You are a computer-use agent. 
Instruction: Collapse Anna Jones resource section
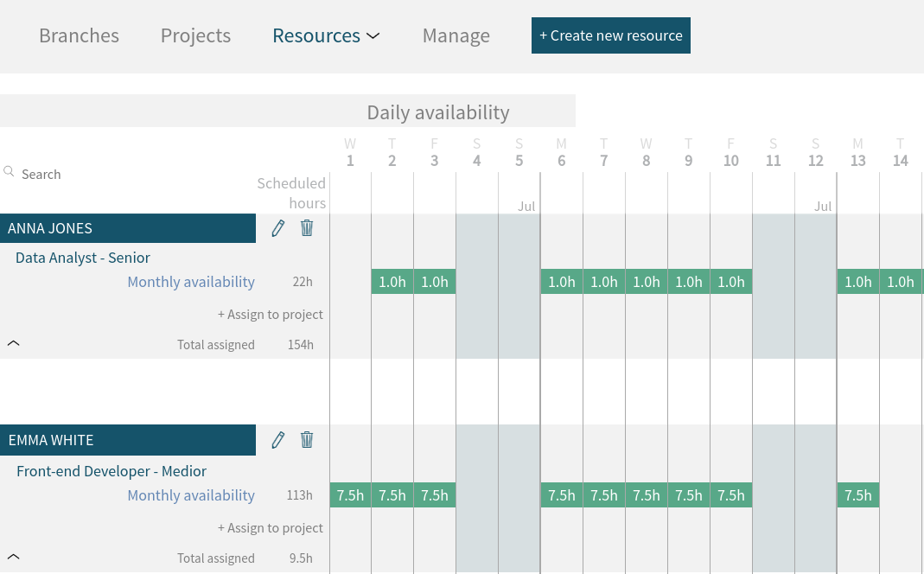(13, 343)
